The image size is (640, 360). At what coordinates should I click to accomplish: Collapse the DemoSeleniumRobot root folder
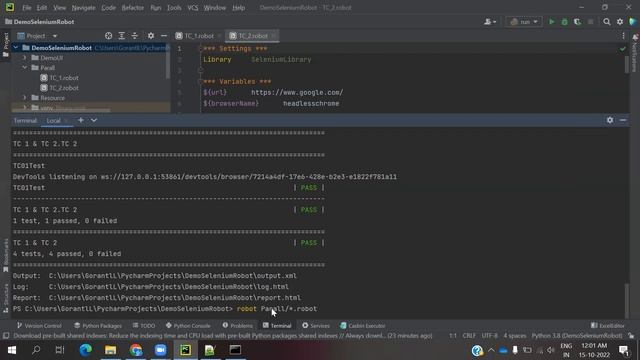coord(16,48)
